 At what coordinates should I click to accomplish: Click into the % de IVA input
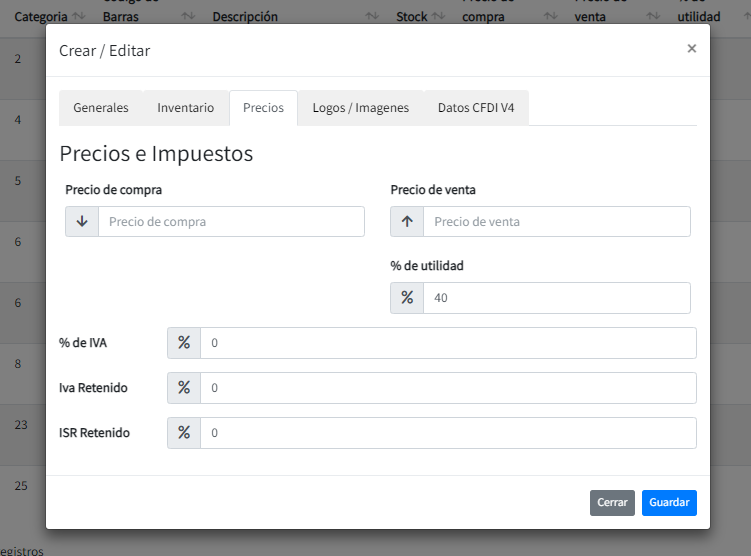(x=448, y=343)
